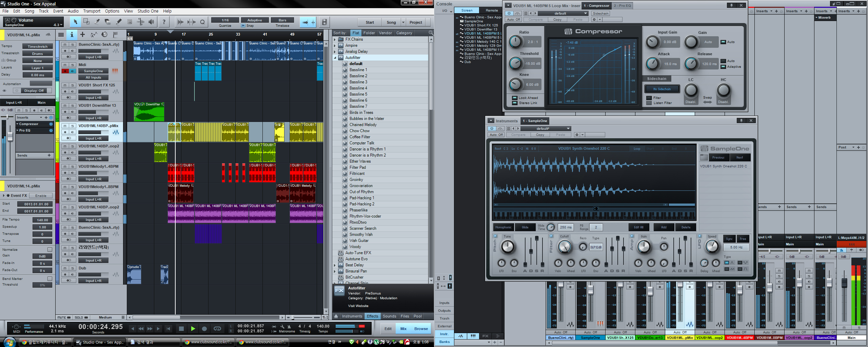Adjust Compressor Threshold knob
868x347 pixels.
pyautogui.click(x=515, y=63)
